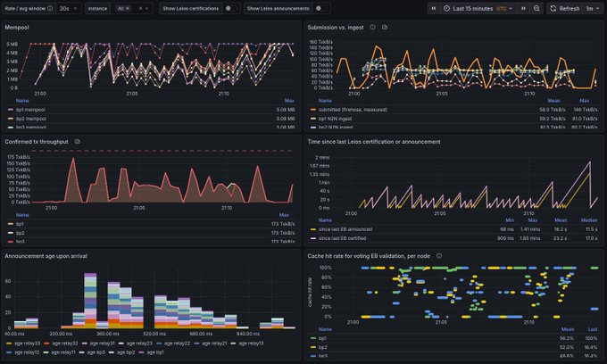Image resolution: width=607 pixels, height=364 pixels.
Task: Open panel links icon on Submission vs. ingest
Action: coord(385,27)
